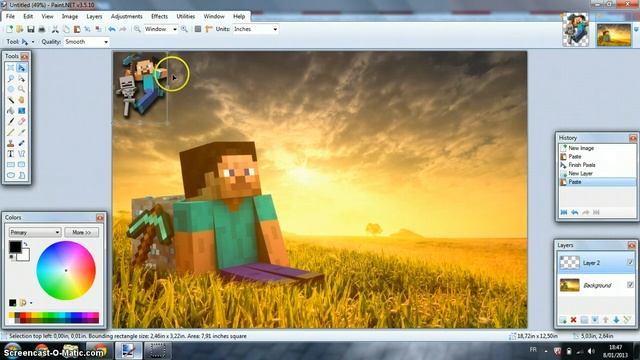Screen dimensions: 640x360
Task: Click the Undo button in History panel
Action: 575,212
